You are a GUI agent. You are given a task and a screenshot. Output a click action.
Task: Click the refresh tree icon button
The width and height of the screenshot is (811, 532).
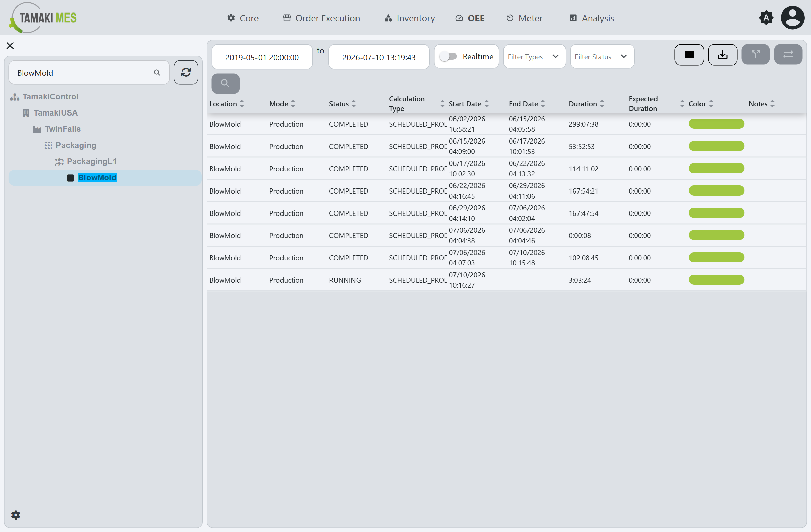[x=186, y=72]
